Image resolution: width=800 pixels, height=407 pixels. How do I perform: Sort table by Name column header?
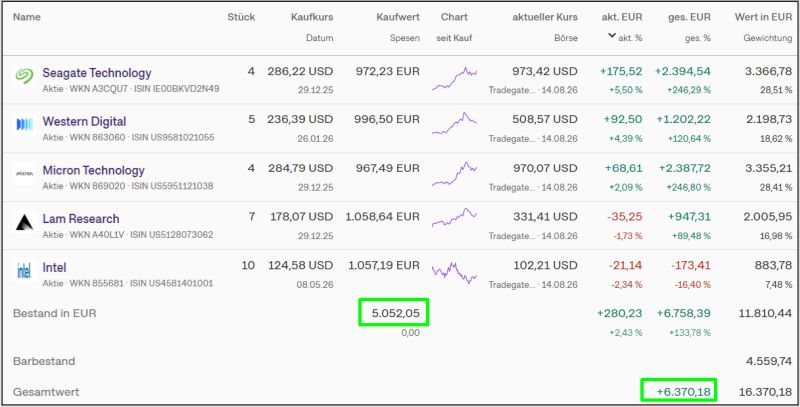pyautogui.click(x=27, y=17)
